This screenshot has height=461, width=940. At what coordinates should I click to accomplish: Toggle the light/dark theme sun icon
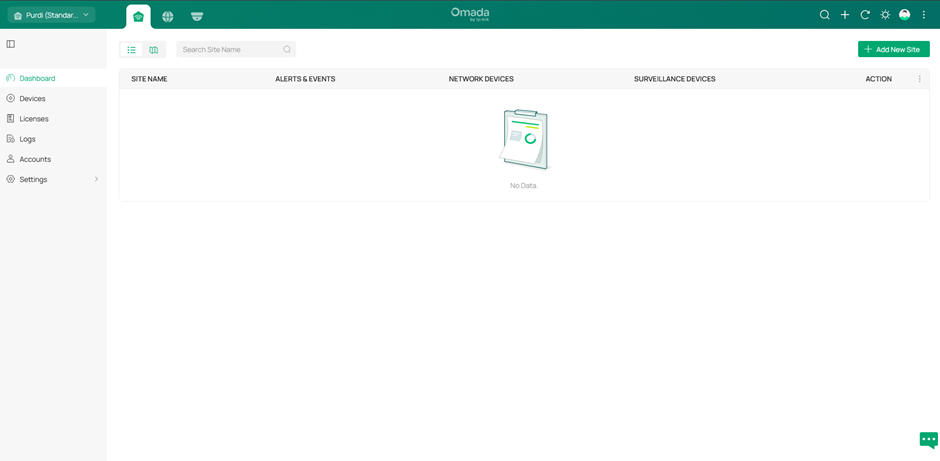click(x=885, y=15)
